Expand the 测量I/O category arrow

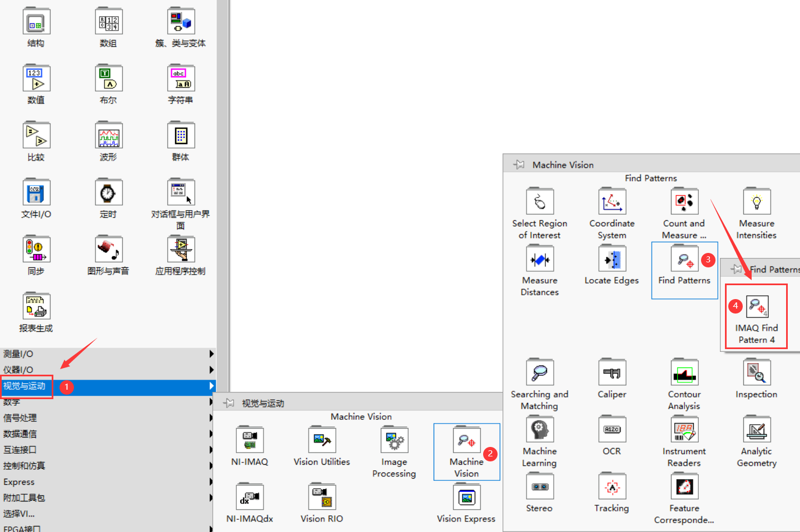pos(211,354)
